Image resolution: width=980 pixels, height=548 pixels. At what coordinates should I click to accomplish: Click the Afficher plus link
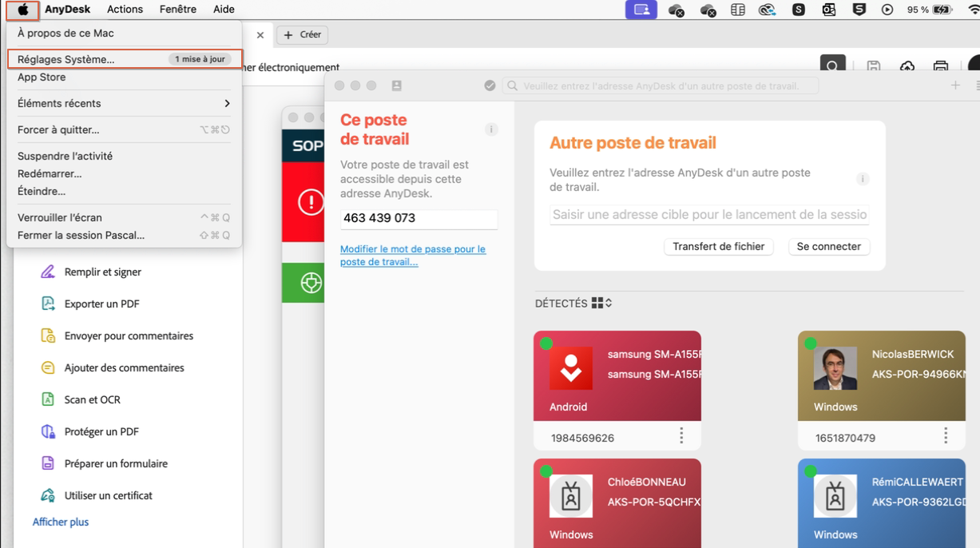click(61, 522)
